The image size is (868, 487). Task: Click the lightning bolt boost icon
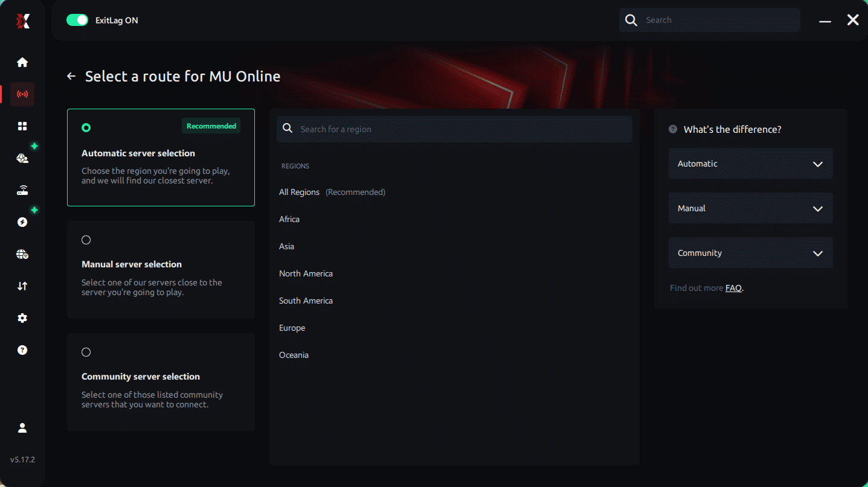pyautogui.click(x=22, y=222)
